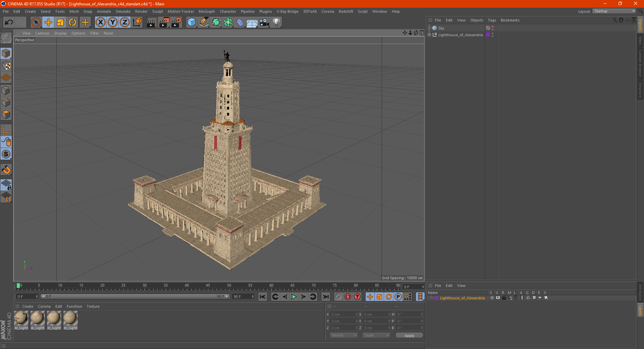Viewport: 644px width, 349px height.
Task: Render the current view clapperboard icon
Action: click(152, 22)
